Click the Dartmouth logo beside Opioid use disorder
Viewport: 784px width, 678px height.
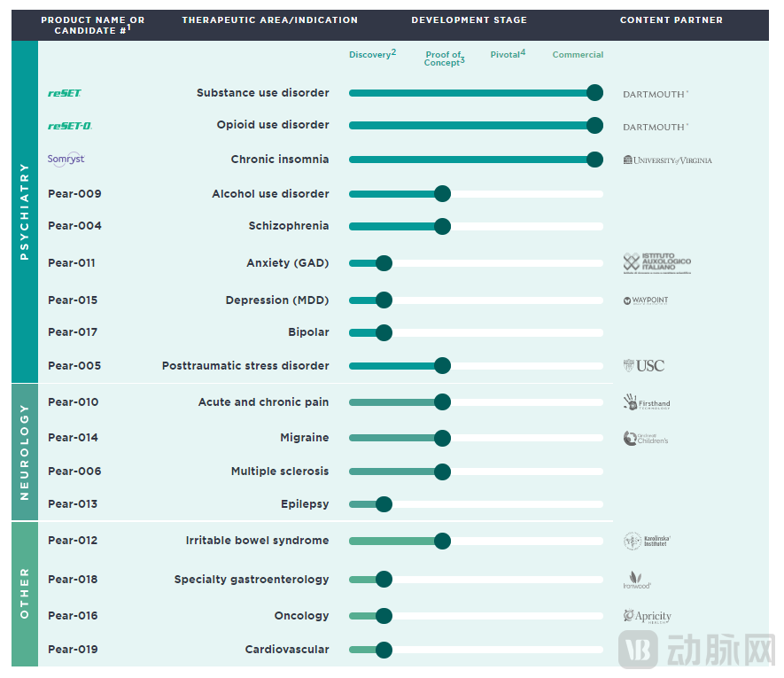click(656, 127)
